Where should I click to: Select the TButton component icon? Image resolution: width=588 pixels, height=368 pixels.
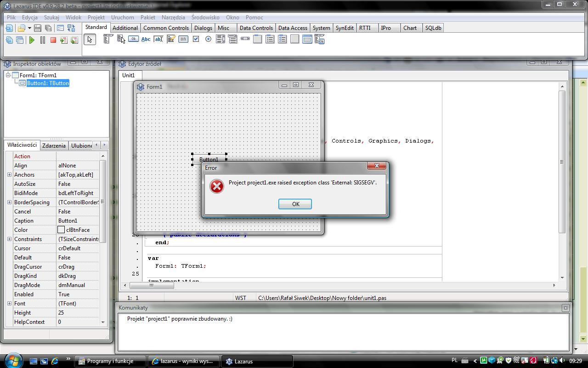(x=133, y=39)
